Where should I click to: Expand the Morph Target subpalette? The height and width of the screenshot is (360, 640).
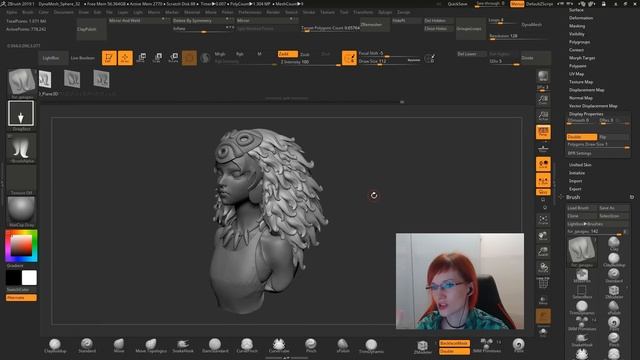[x=582, y=58]
